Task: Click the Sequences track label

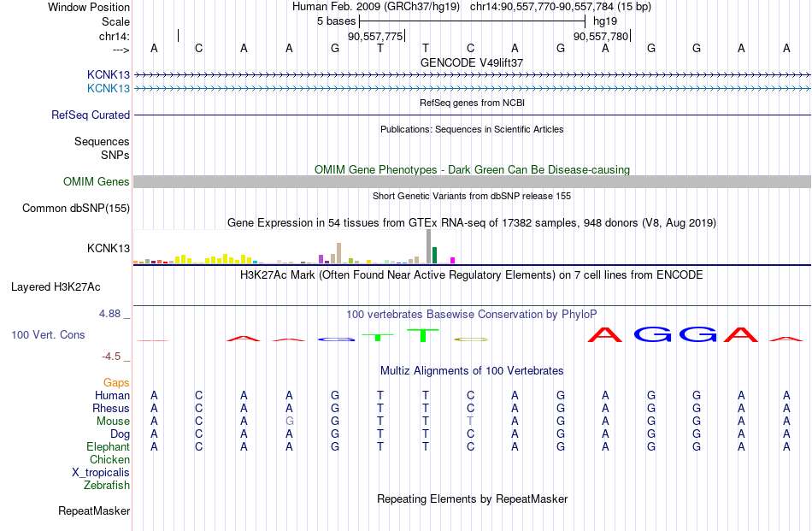Action: (102, 141)
